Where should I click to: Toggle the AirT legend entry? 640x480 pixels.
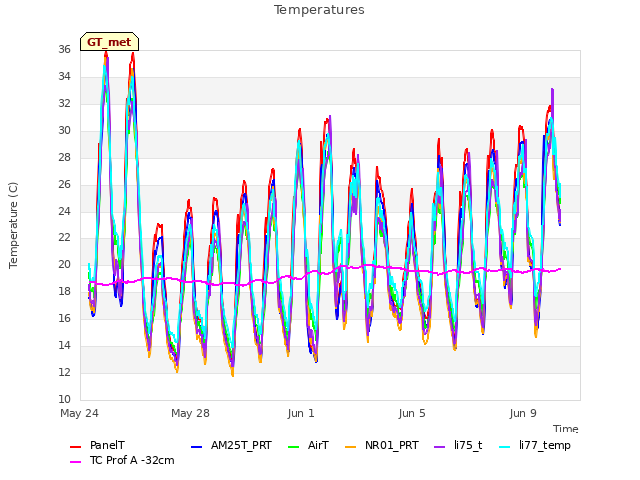[308, 446]
